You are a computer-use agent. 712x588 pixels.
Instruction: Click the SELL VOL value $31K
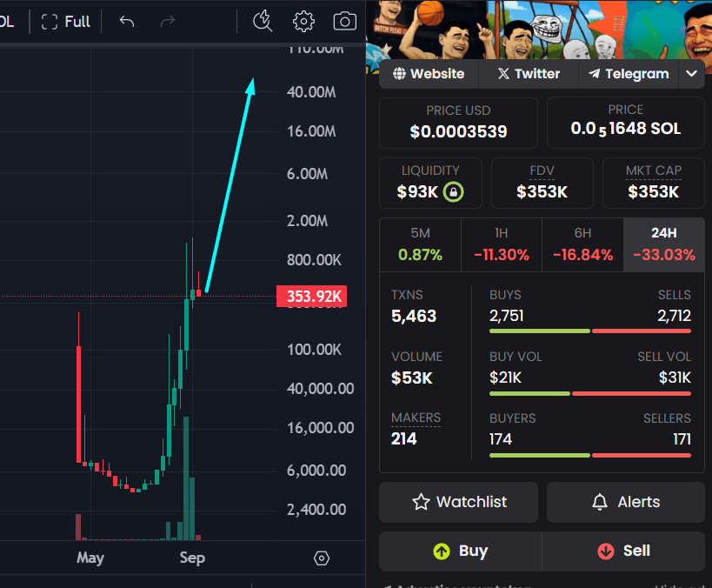[675, 378]
